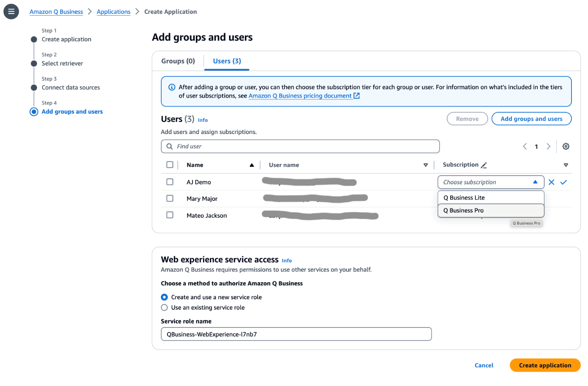Click the Cancel button
Screen dimensions: 588x386
click(484, 366)
